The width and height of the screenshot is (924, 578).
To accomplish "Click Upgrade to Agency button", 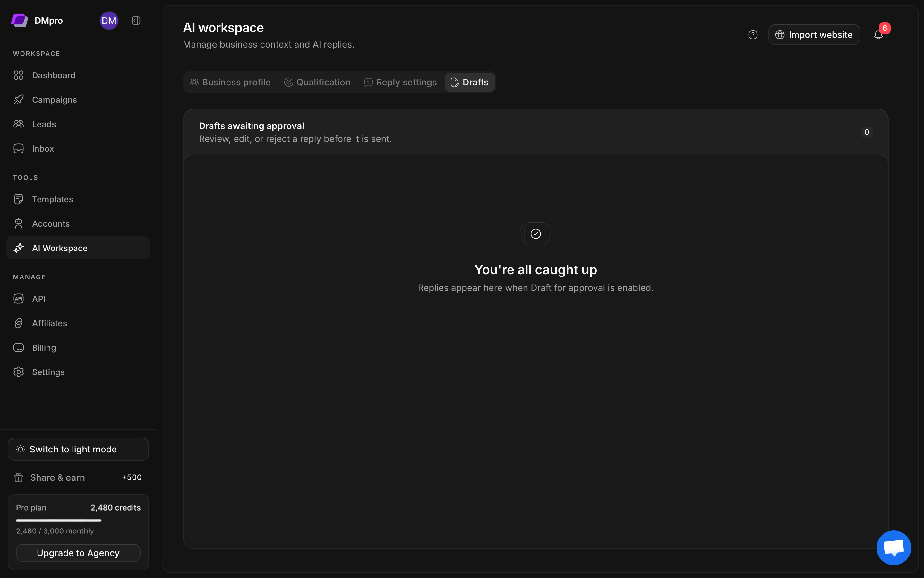I will pos(78,553).
